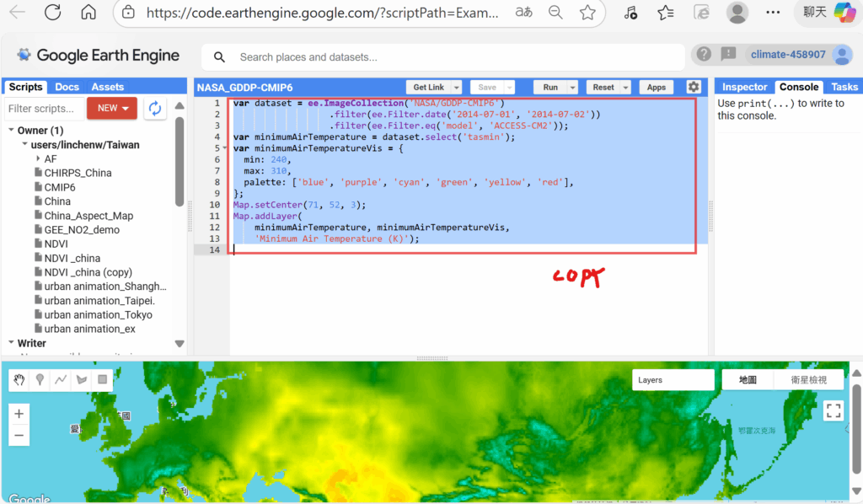This screenshot has height=504, width=863.
Task: Fold code block at line 5
Action: point(223,148)
